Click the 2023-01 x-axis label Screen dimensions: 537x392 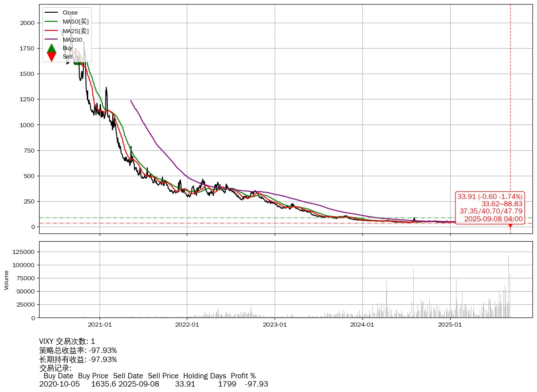point(275,325)
